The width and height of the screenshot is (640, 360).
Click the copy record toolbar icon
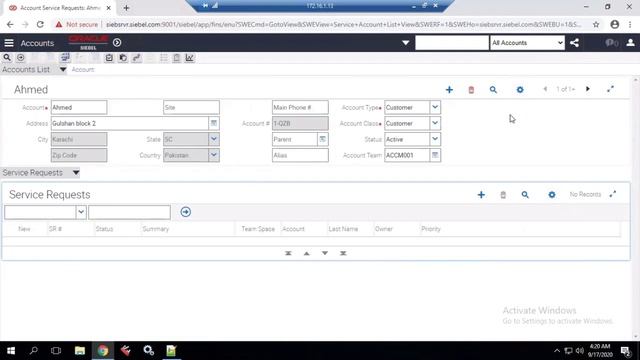click(123, 58)
